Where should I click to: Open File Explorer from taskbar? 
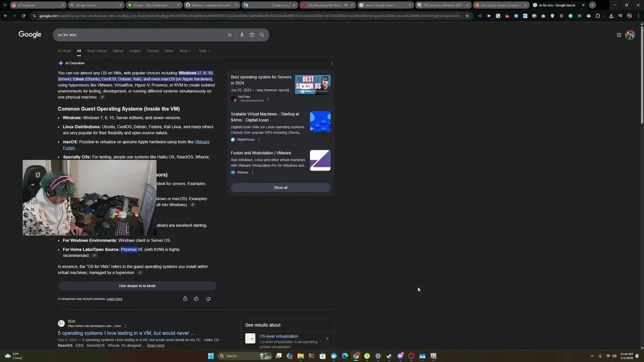[300, 356]
